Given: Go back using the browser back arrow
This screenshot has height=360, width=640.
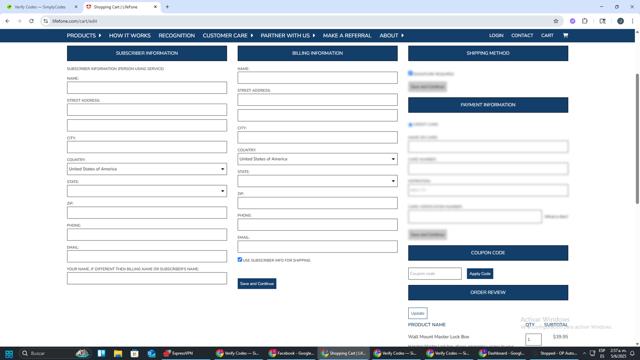Looking at the screenshot, I should [x=7, y=21].
